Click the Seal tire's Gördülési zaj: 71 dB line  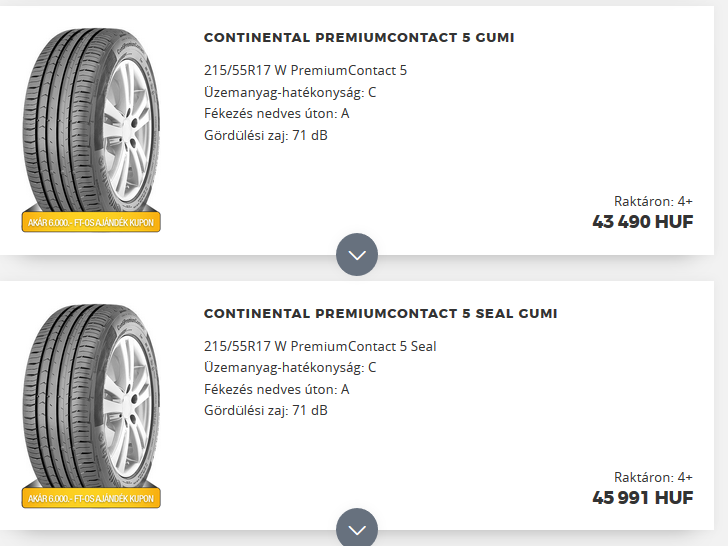[265, 410]
